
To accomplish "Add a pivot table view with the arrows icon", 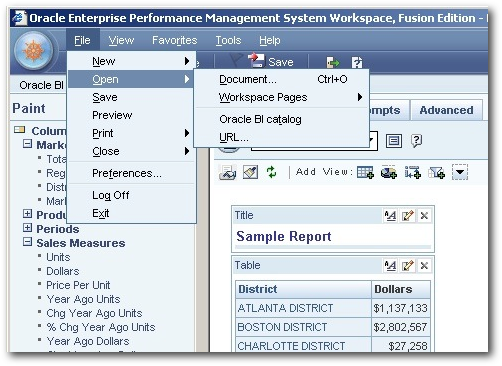I will coord(413,172).
